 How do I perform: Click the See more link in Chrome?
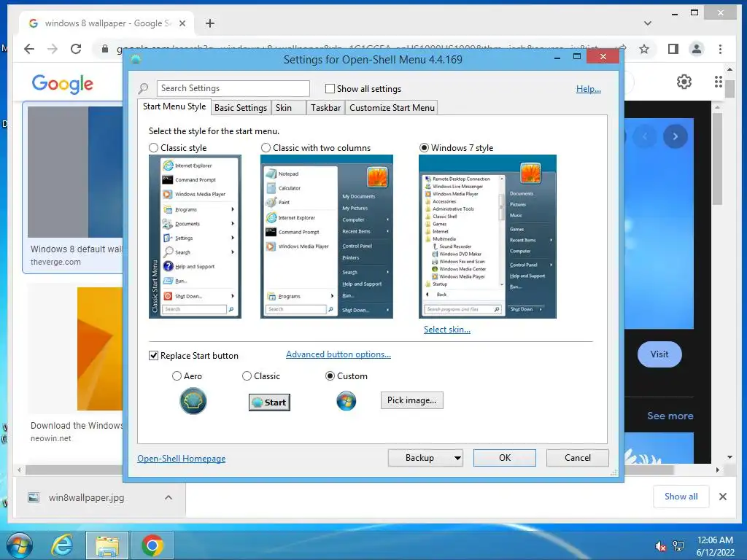coord(670,416)
